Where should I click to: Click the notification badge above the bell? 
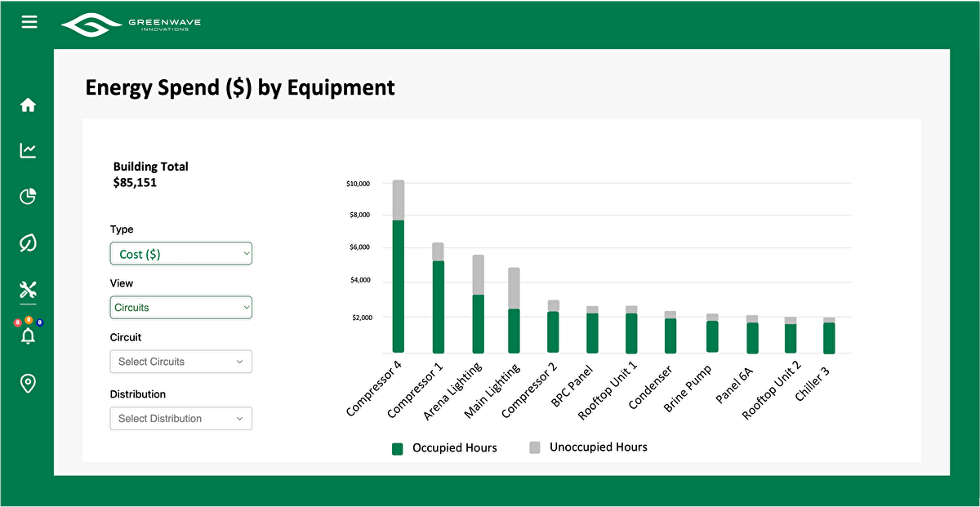point(28,322)
